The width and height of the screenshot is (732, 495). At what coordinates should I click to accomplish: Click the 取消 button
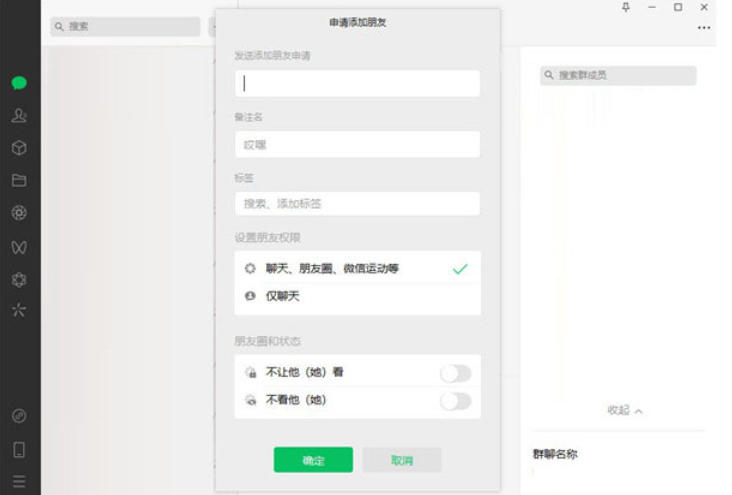click(402, 460)
